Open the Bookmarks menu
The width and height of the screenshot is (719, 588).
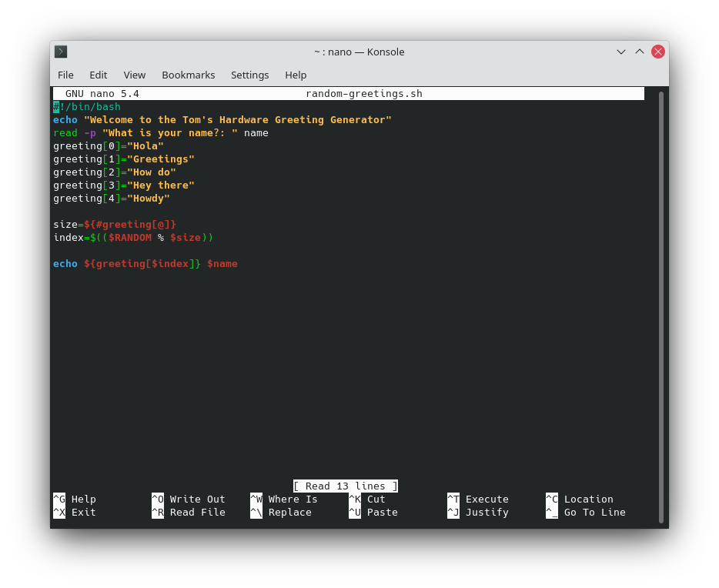pos(188,75)
